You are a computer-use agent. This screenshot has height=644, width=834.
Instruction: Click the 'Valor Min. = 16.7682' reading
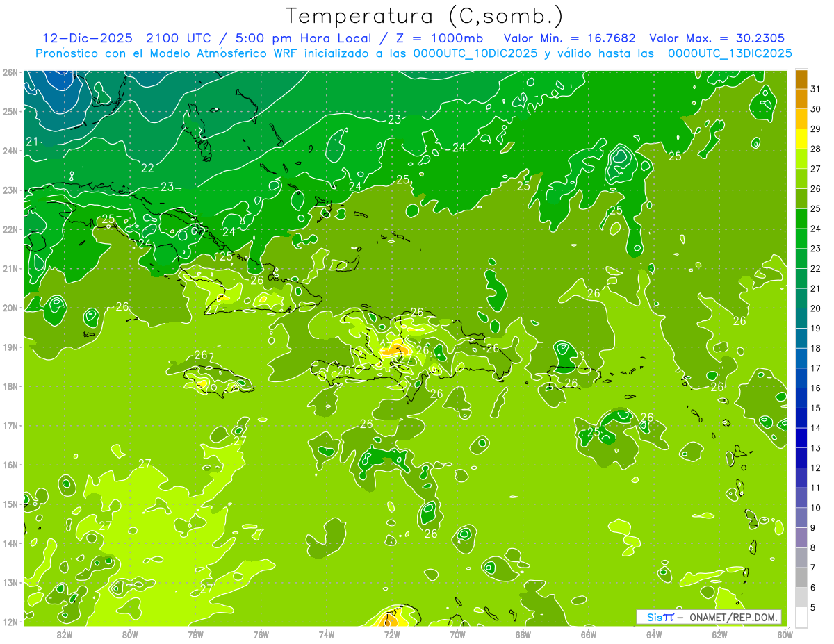click(569, 38)
